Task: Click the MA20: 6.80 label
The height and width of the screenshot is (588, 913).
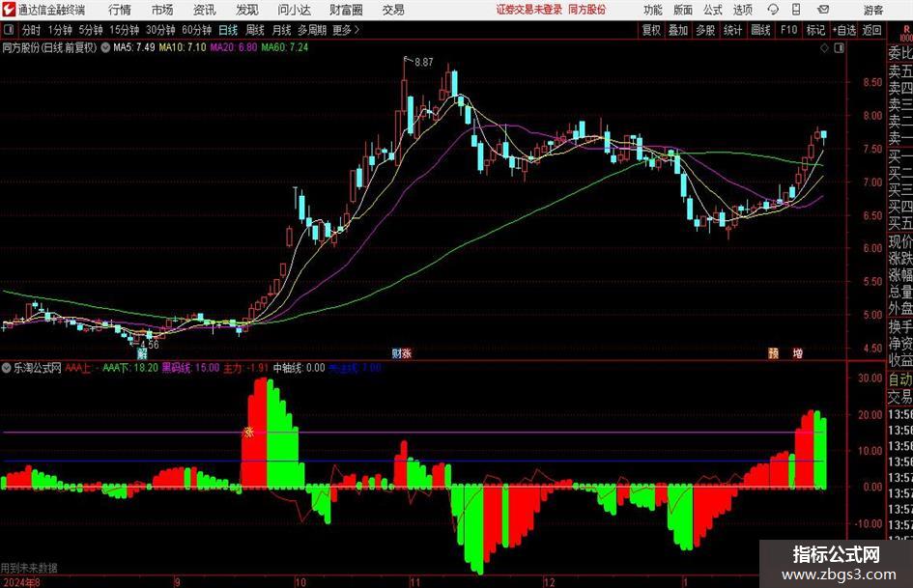Action: (x=234, y=47)
